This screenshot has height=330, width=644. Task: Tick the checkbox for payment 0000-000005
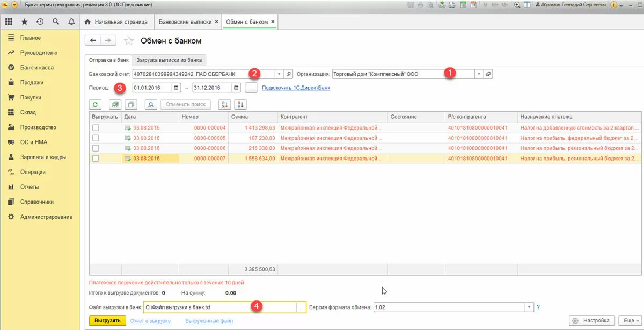(96, 138)
